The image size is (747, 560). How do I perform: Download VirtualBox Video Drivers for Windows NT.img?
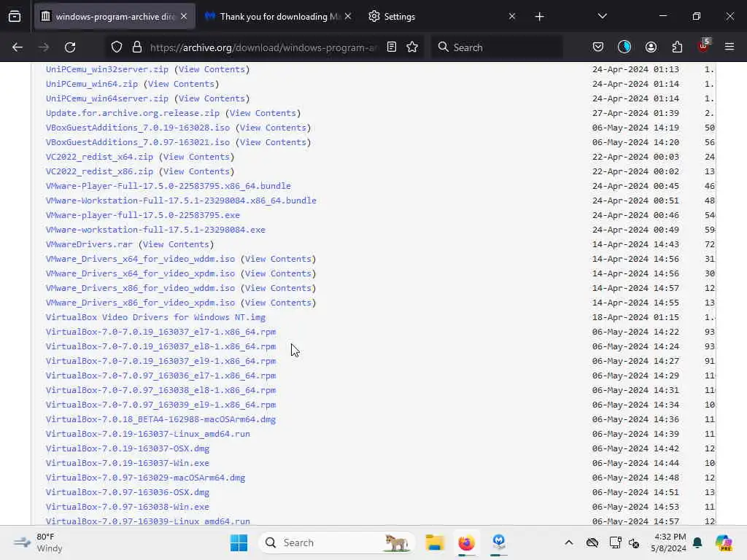coord(156,317)
